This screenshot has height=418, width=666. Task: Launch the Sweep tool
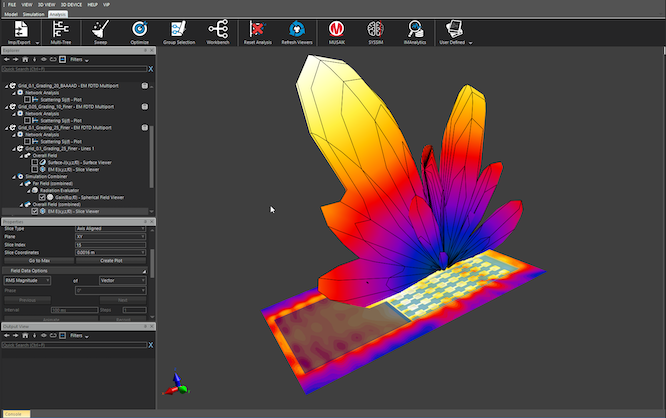(x=98, y=33)
